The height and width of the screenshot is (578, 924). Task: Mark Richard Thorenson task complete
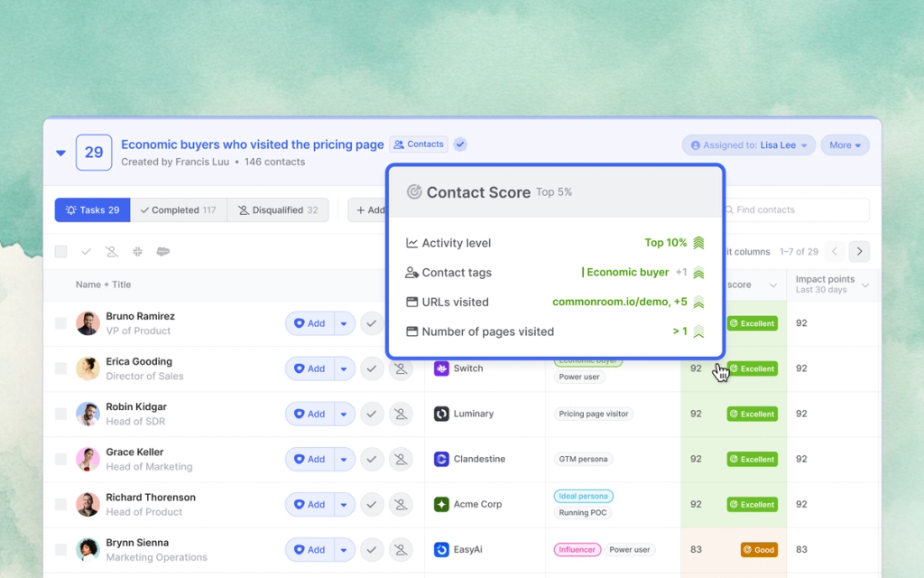[x=372, y=504]
